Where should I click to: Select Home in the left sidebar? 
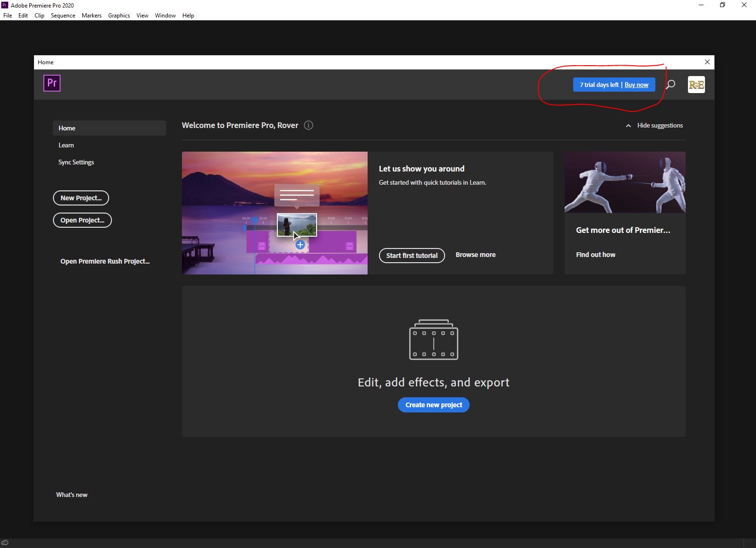tap(110, 128)
